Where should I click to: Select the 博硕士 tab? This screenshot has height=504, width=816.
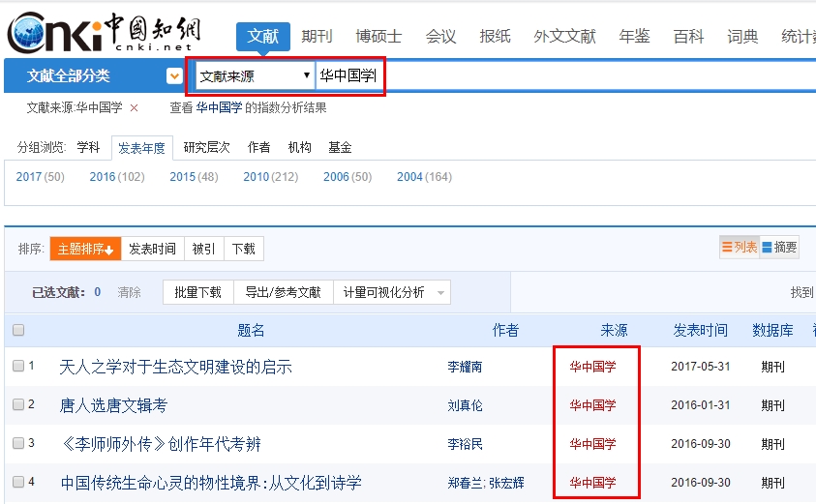[378, 37]
